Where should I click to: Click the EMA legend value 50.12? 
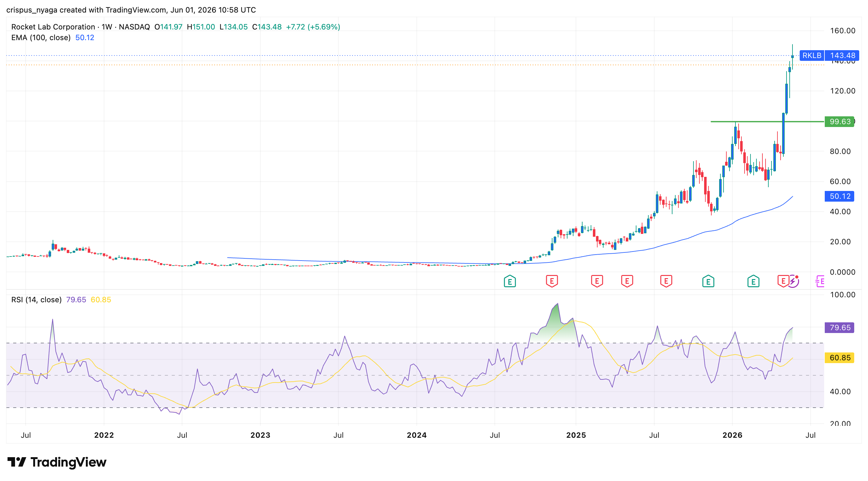85,38
